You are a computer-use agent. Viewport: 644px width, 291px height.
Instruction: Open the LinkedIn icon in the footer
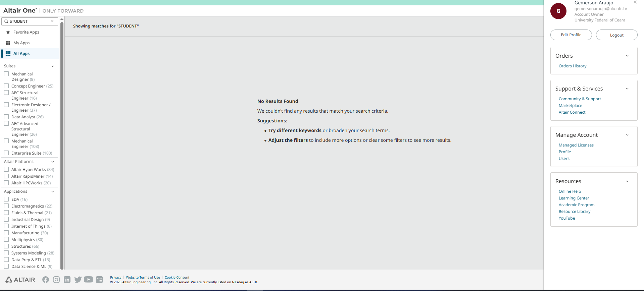67,280
